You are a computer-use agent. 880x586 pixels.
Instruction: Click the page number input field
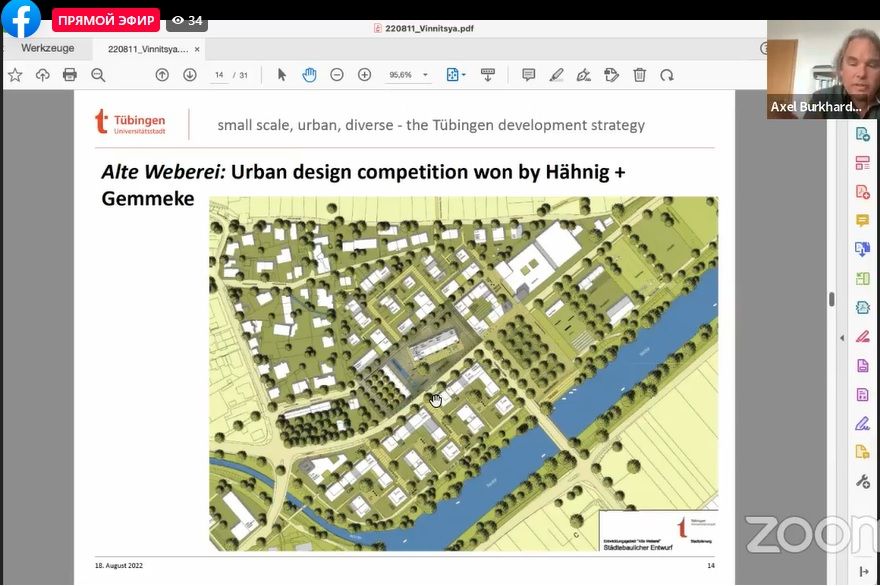pos(219,75)
